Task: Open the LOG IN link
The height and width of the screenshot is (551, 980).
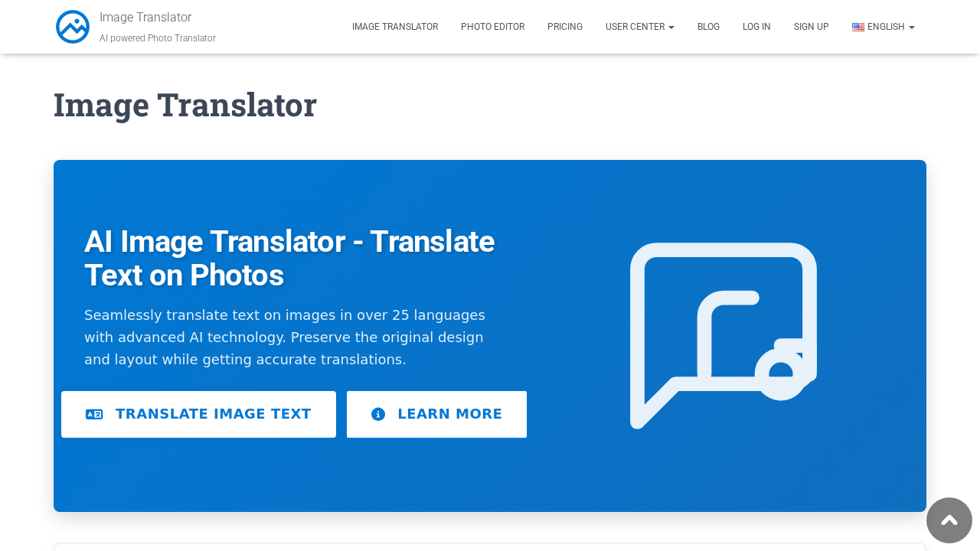Action: click(756, 25)
